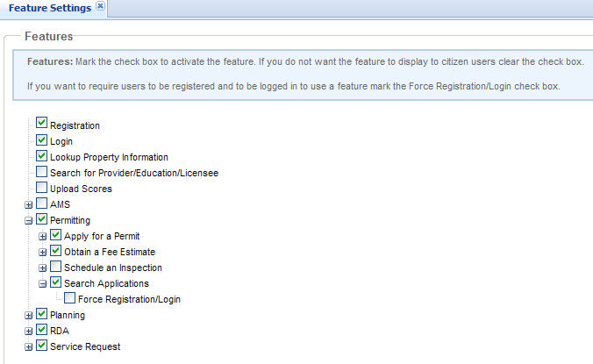Expand the Obtain a Fee Estimate node

click(43, 252)
